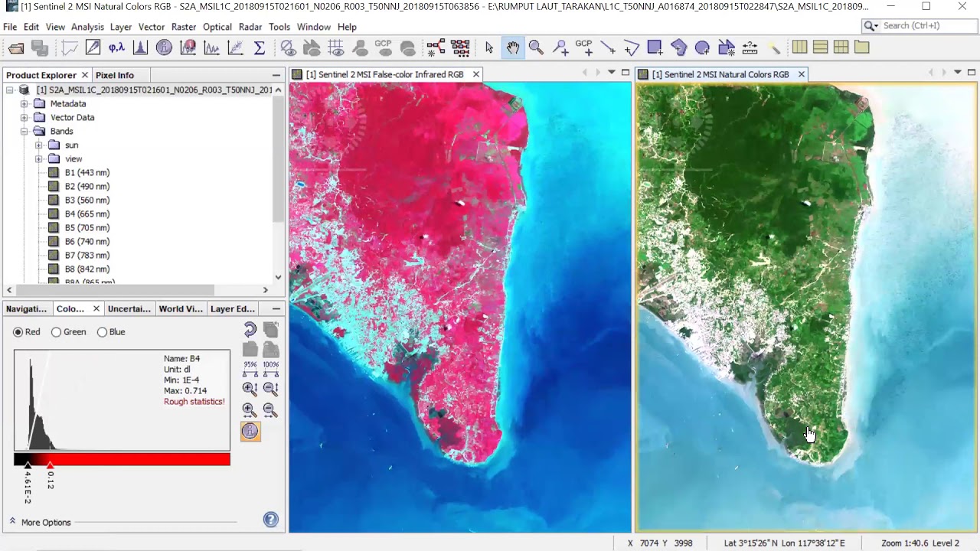Select the Red channel radio button
This screenshot has width=980, height=551.
point(18,332)
